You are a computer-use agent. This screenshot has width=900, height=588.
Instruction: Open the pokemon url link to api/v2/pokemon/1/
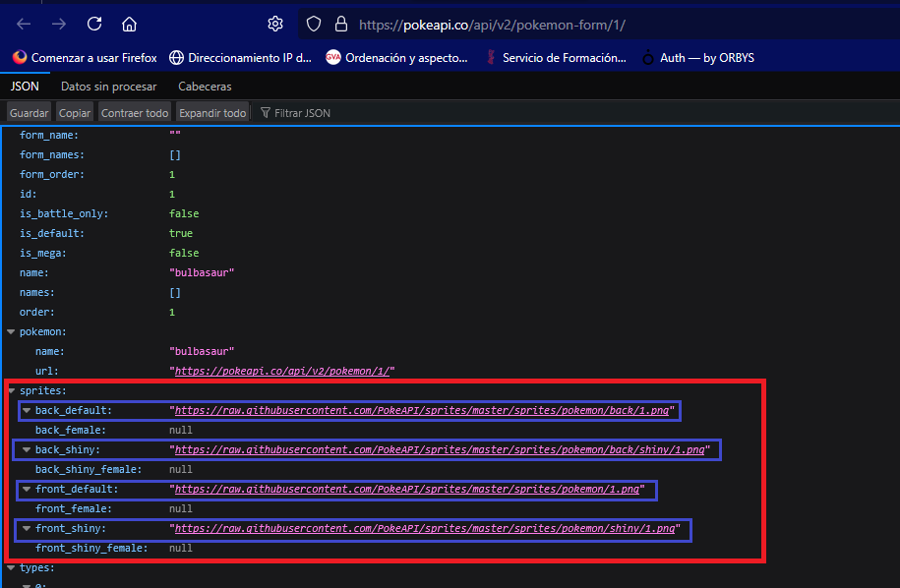pyautogui.click(x=282, y=371)
